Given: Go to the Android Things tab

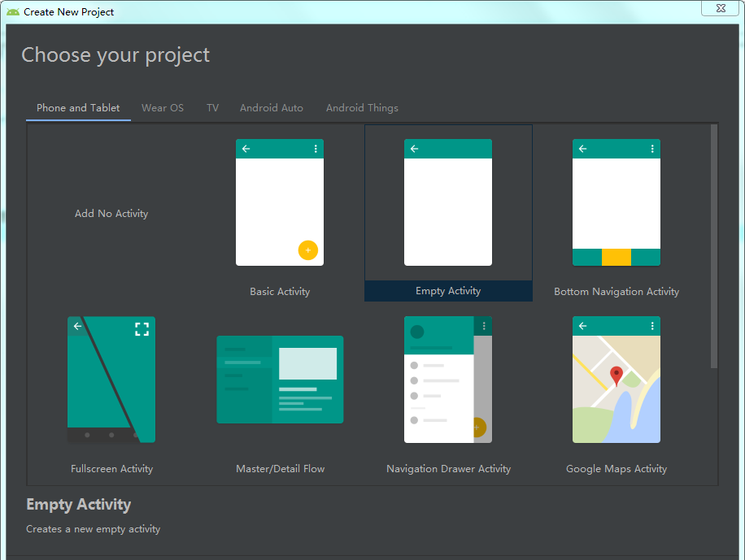Looking at the screenshot, I should pyautogui.click(x=362, y=108).
